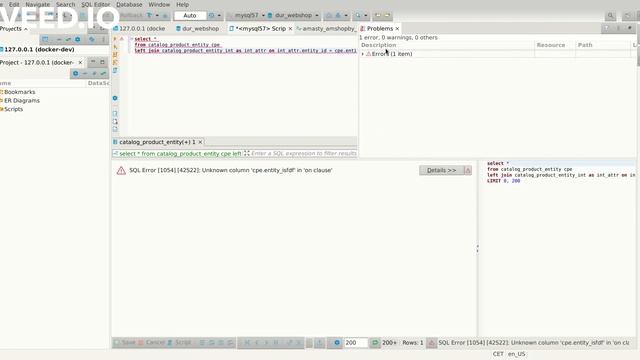
Task: Close the <mysql57> Script tab
Action: click(x=290, y=29)
